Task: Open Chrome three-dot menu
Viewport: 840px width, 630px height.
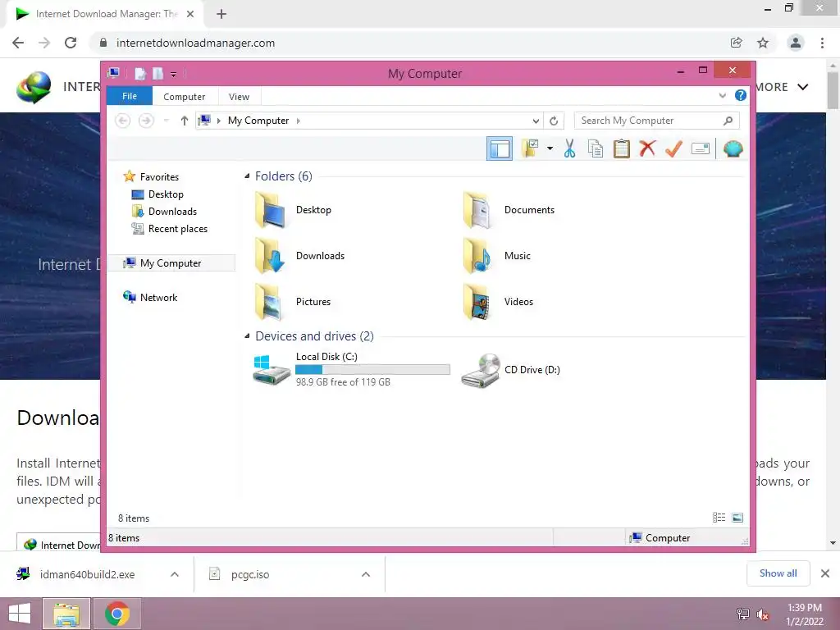Action: tap(822, 43)
